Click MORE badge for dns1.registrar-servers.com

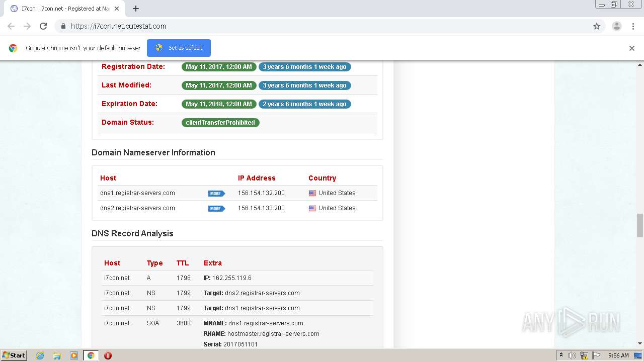(216, 194)
